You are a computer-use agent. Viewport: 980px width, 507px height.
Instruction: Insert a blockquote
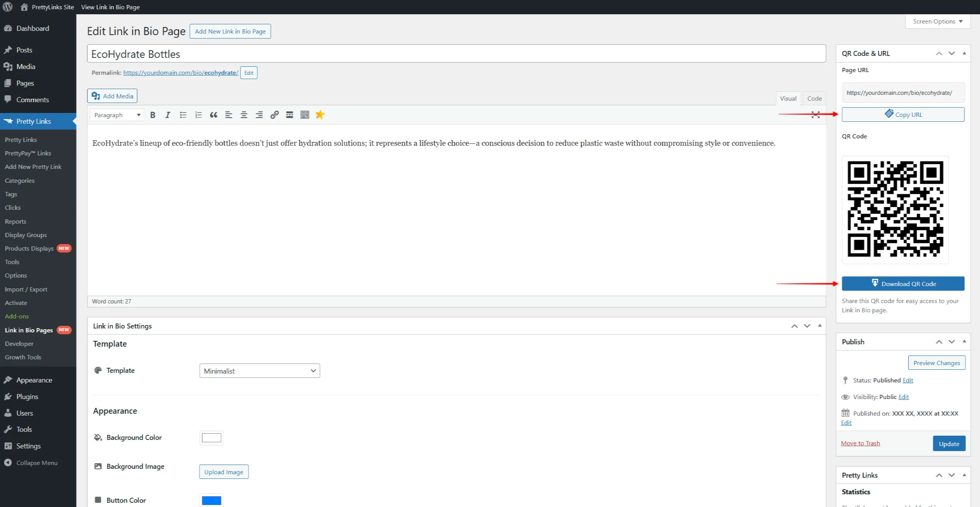pos(213,115)
